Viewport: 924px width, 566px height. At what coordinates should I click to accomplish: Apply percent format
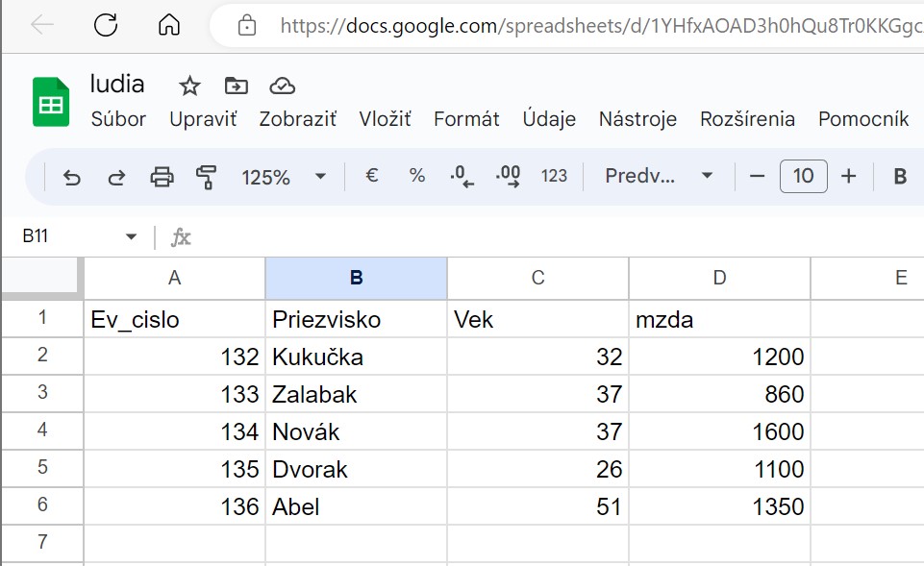(x=417, y=176)
